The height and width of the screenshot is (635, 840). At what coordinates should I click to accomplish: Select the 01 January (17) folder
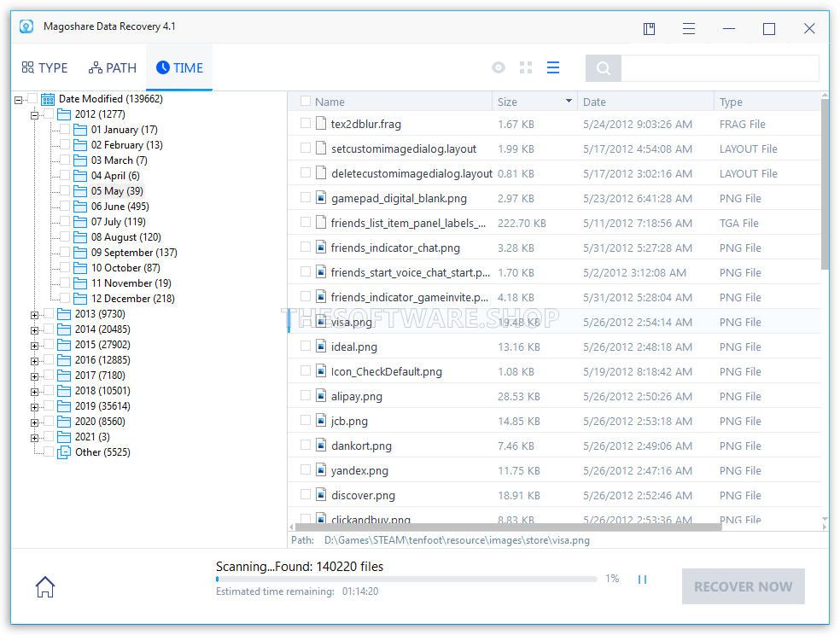click(125, 130)
